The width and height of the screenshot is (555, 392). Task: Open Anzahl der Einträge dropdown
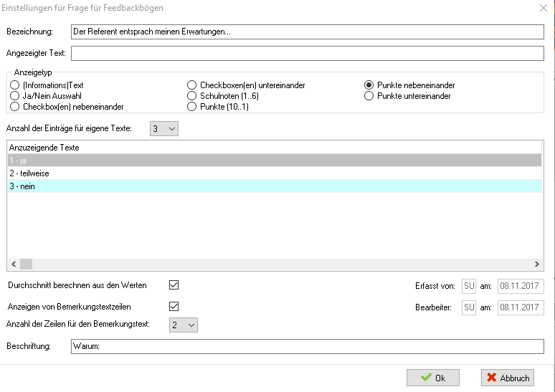164,129
